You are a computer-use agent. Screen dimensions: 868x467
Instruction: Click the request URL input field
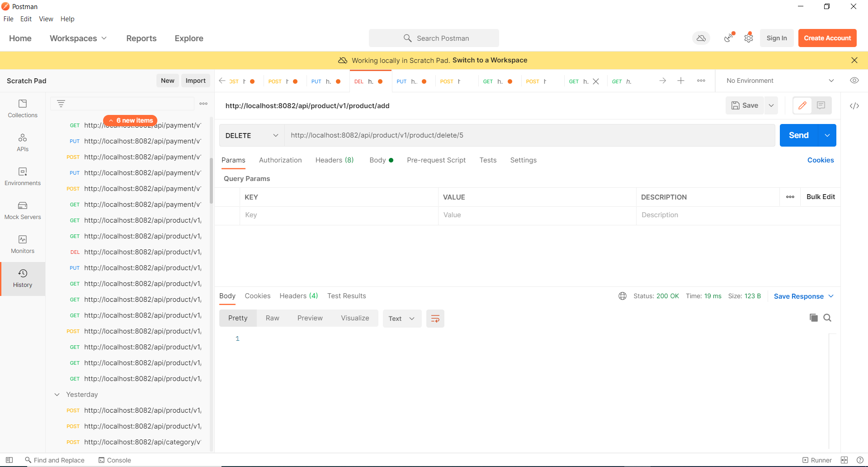pos(529,135)
